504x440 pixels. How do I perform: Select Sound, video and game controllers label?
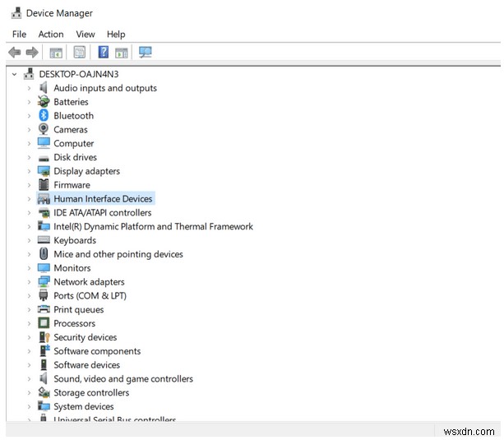pyautogui.click(x=123, y=379)
